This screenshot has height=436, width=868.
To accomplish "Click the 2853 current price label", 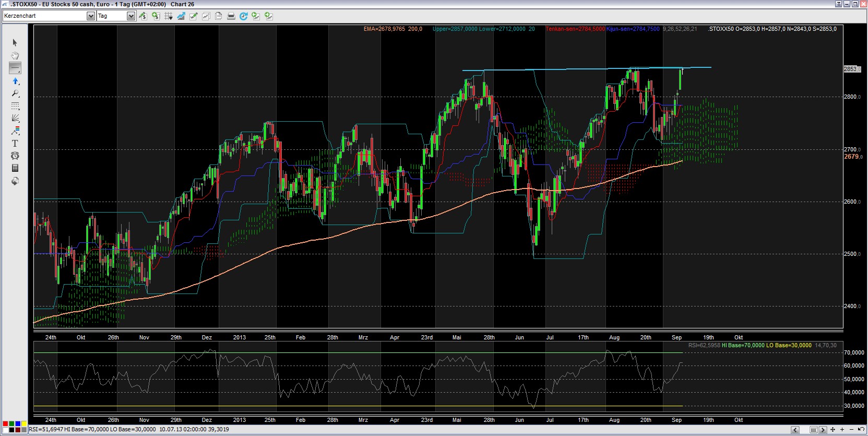I will [x=851, y=69].
